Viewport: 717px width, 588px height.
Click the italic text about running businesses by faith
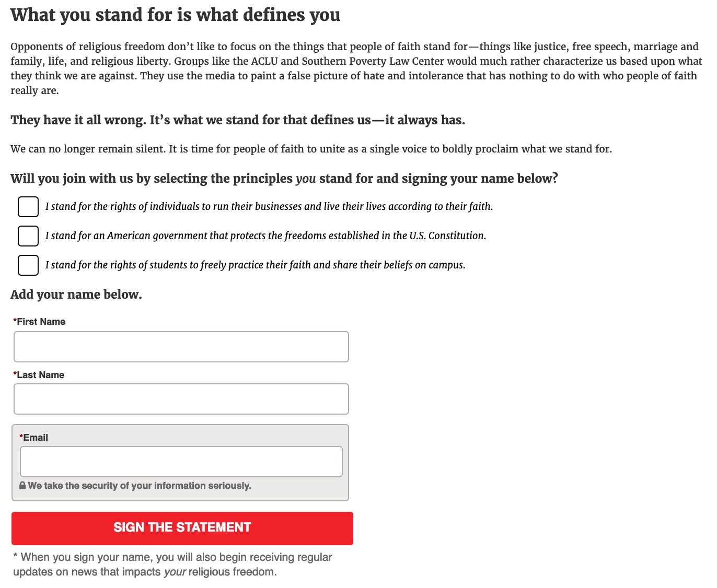pyautogui.click(x=269, y=207)
